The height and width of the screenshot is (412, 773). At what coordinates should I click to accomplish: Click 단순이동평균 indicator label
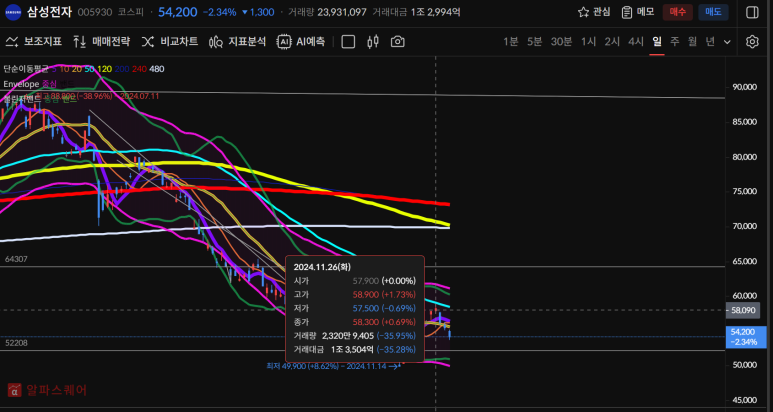(25, 69)
